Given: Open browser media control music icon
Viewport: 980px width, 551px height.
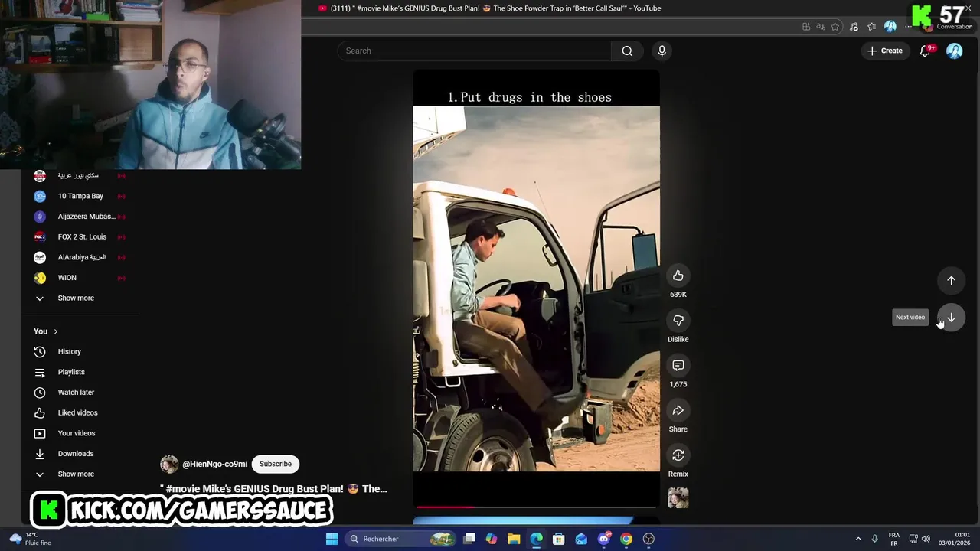Looking at the screenshot, I should pyautogui.click(x=854, y=27).
